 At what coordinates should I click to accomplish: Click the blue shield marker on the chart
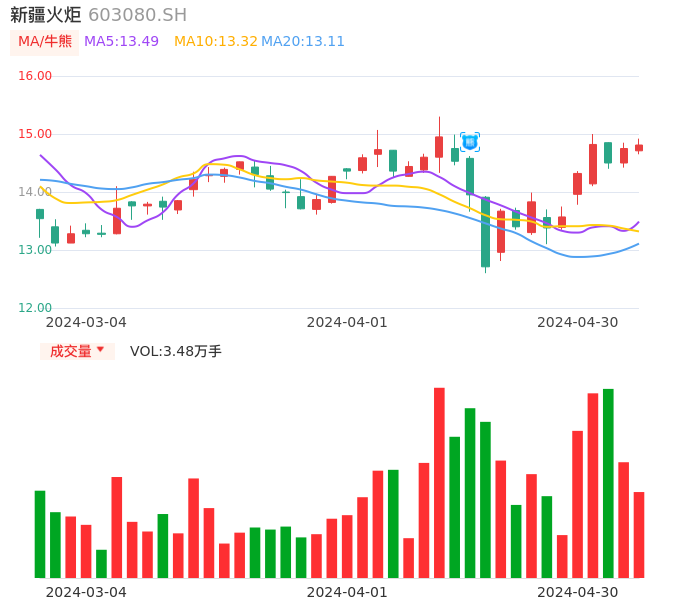tap(470, 142)
